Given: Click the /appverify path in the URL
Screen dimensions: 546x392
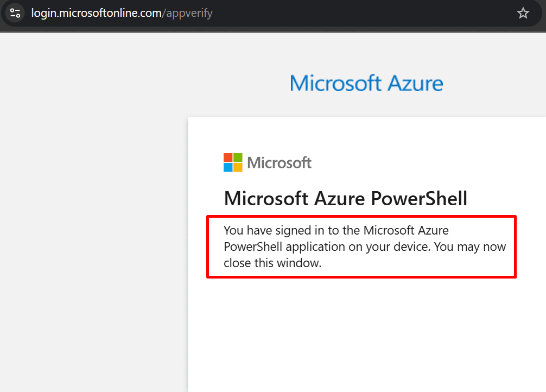Looking at the screenshot, I should tap(187, 13).
